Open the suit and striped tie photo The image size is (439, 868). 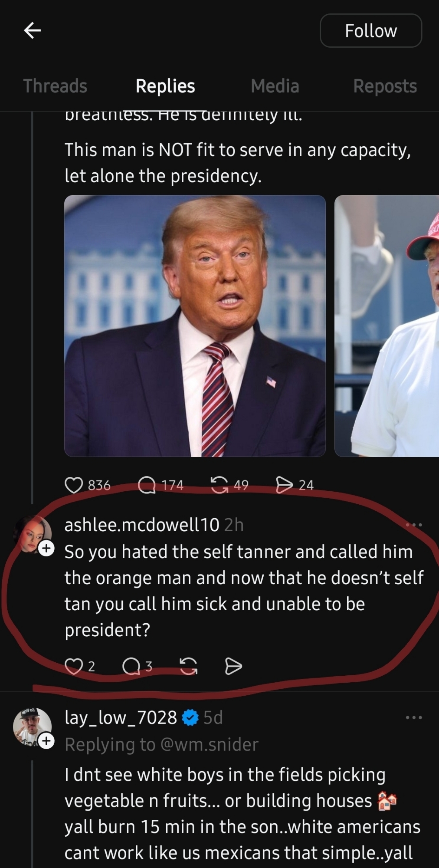point(195,326)
